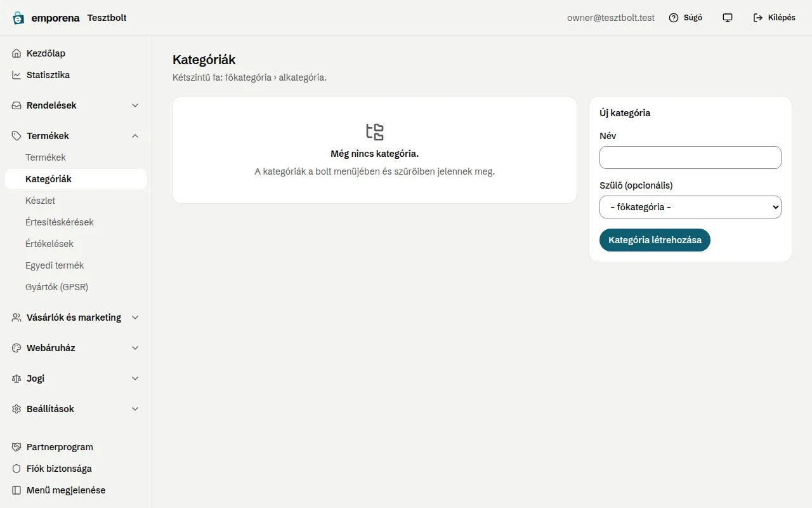Image resolution: width=812 pixels, height=508 pixels.
Task: Click the Jogi scales icon
Action: click(x=16, y=378)
